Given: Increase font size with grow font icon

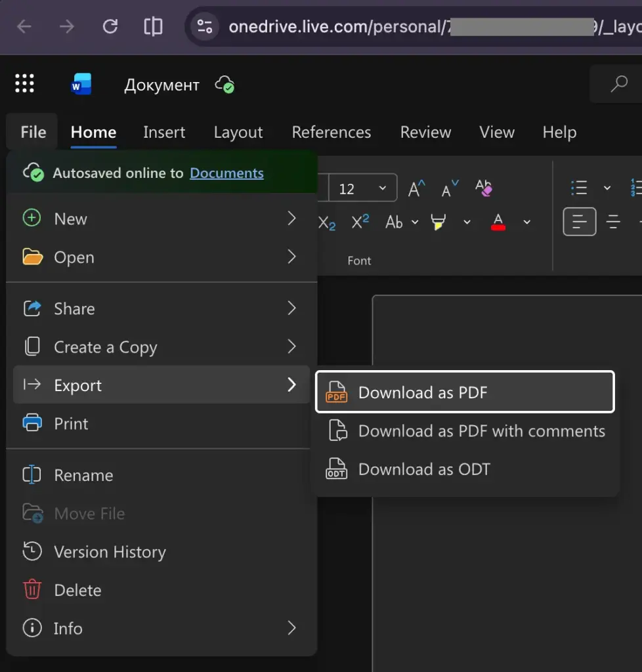Looking at the screenshot, I should click(416, 188).
